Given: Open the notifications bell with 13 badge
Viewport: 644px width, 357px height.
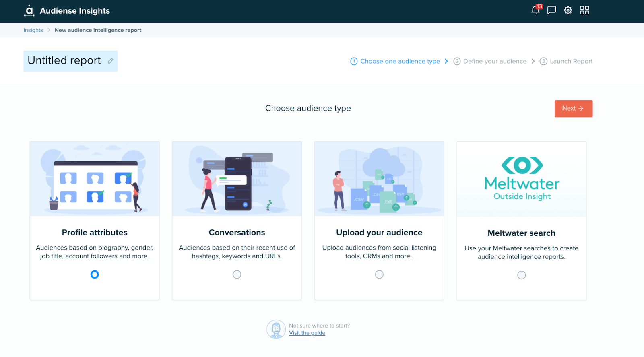Looking at the screenshot, I should 536,10.
